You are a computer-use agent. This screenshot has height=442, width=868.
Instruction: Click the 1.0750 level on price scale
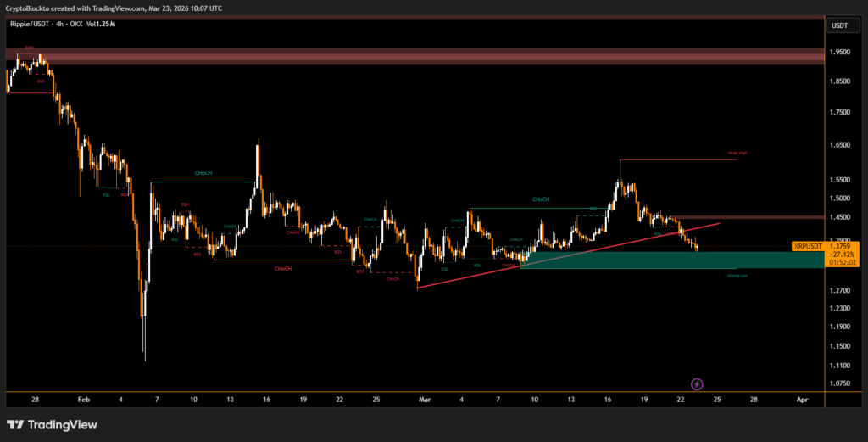[839, 383]
